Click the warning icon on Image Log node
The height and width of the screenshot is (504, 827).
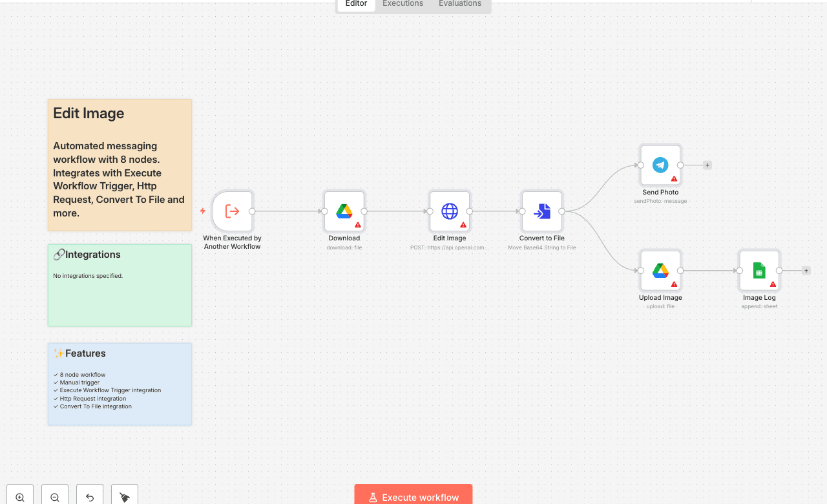773,284
